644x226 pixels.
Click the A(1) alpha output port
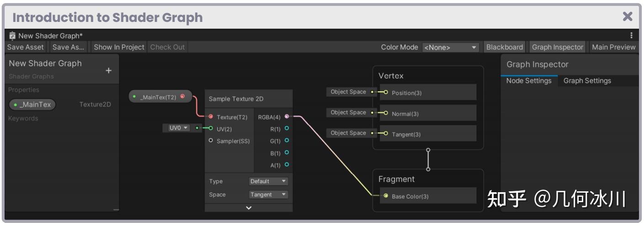point(287,165)
